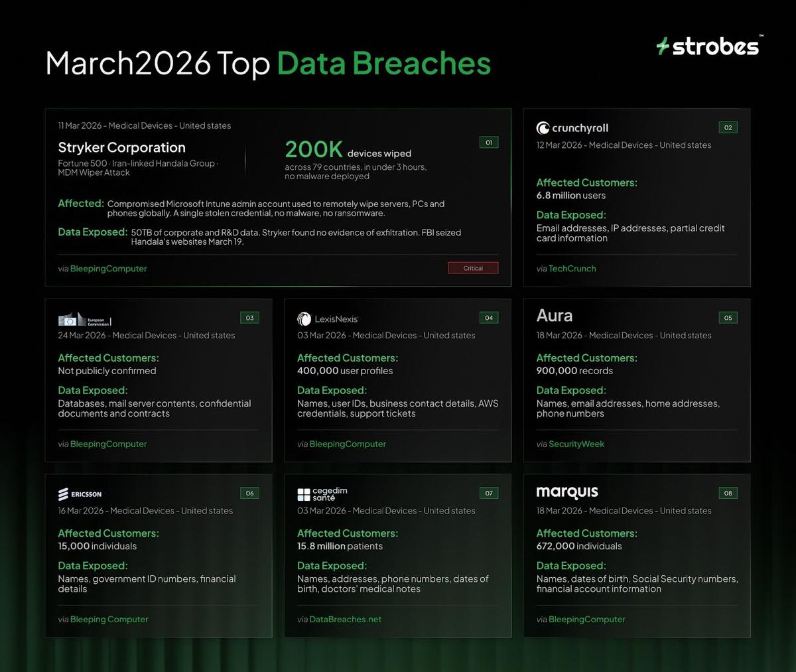Click the 'March2026 Top Data Breaches' heading

point(268,63)
